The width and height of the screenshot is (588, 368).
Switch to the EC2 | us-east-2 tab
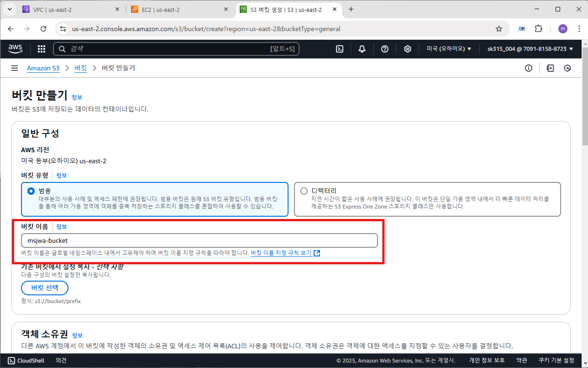pyautogui.click(x=180, y=9)
